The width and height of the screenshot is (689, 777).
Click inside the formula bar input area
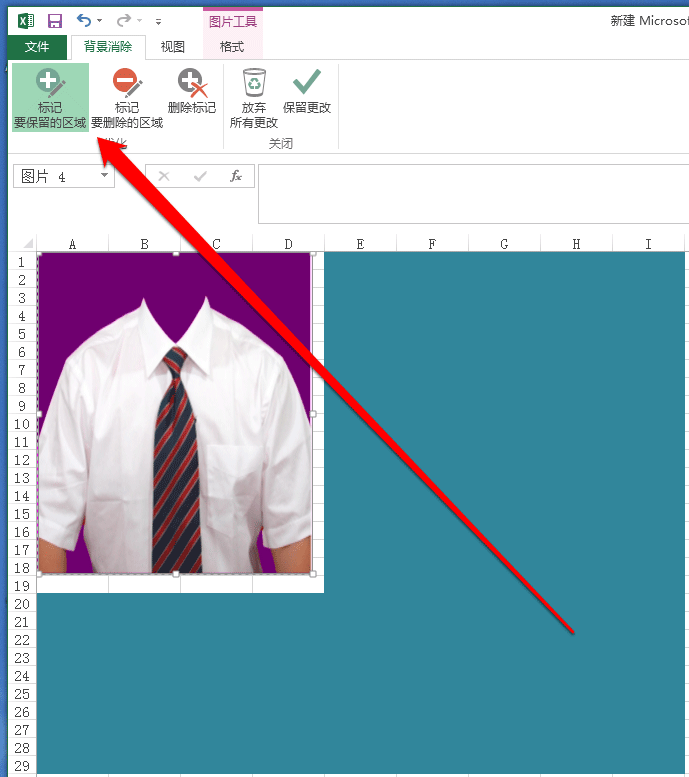[473, 194]
